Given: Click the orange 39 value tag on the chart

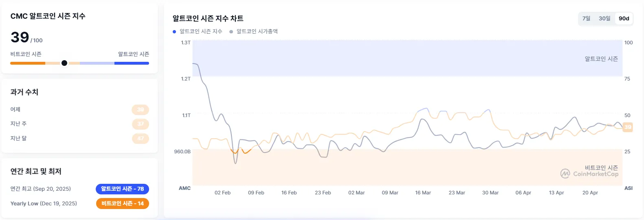Looking at the screenshot, I should [628, 127].
